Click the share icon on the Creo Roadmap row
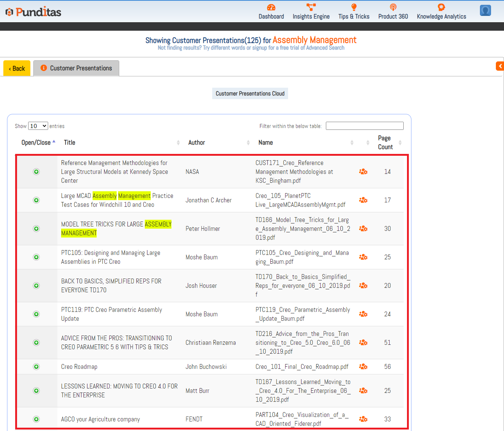Image resolution: width=504 pixels, height=431 pixels. pyautogui.click(x=363, y=367)
